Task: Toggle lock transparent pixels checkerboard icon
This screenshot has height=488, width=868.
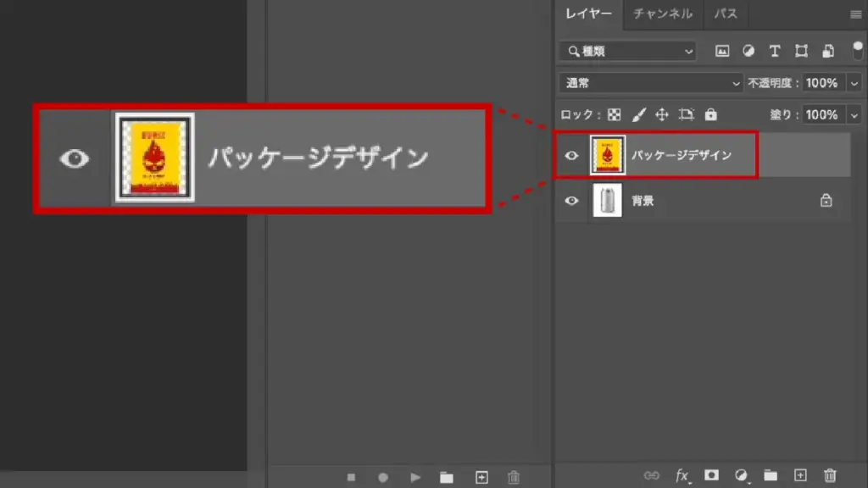Action: 615,114
